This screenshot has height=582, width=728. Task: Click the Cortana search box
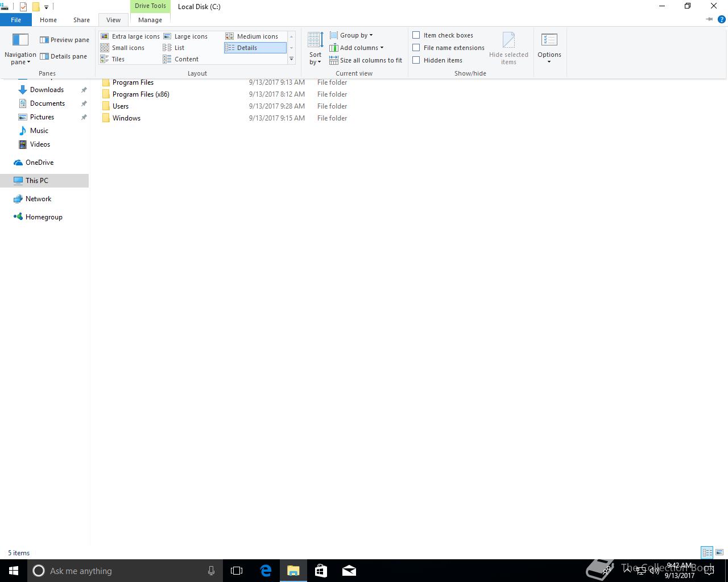coord(124,571)
